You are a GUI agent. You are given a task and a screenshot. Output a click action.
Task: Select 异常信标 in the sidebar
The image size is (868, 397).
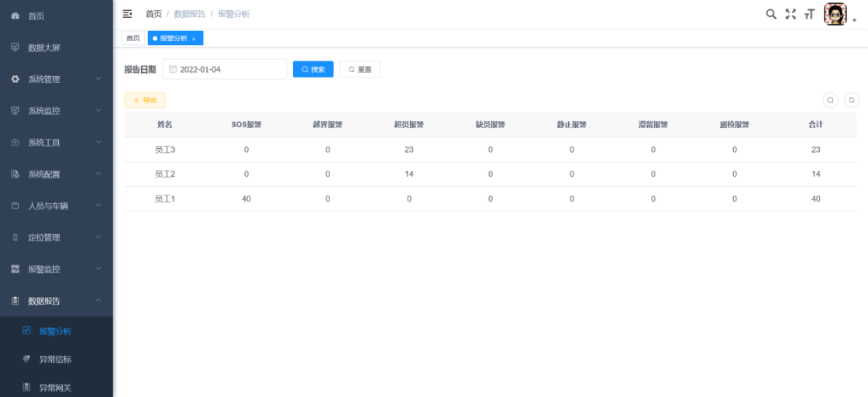pos(55,360)
